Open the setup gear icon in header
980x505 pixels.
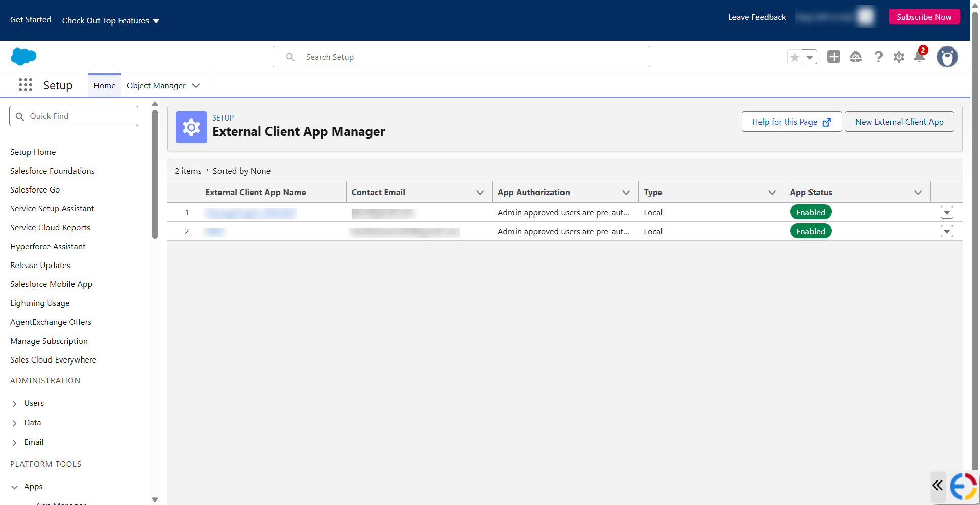[x=899, y=57]
